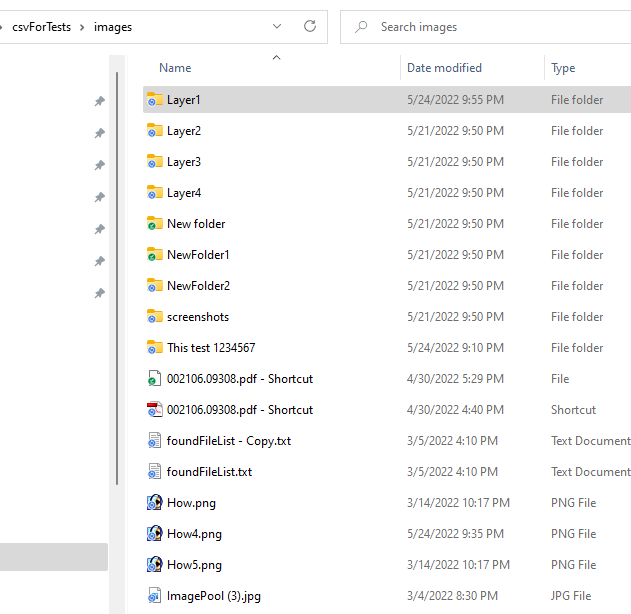Image resolution: width=631 pixels, height=614 pixels.
Task: Click the How4.png file icon
Action: (155, 533)
